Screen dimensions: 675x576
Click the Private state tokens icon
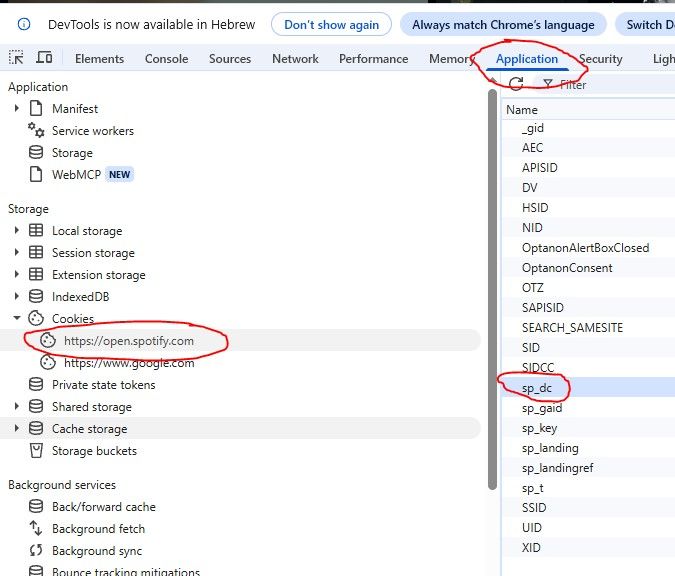pyautogui.click(x=36, y=384)
